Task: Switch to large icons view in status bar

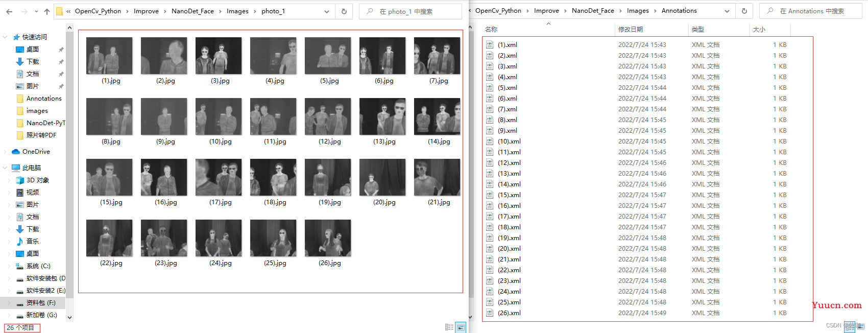Action: [461, 327]
